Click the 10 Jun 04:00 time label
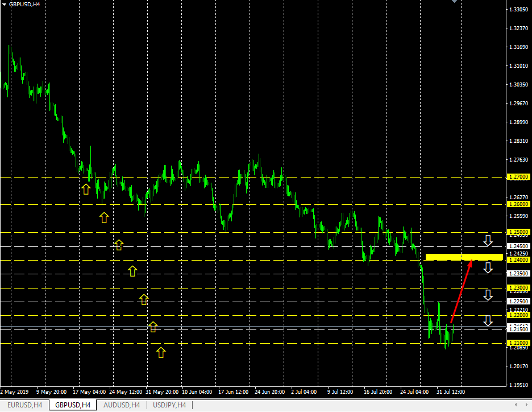Viewport: 532px width, 412px height. pyautogui.click(x=197, y=392)
